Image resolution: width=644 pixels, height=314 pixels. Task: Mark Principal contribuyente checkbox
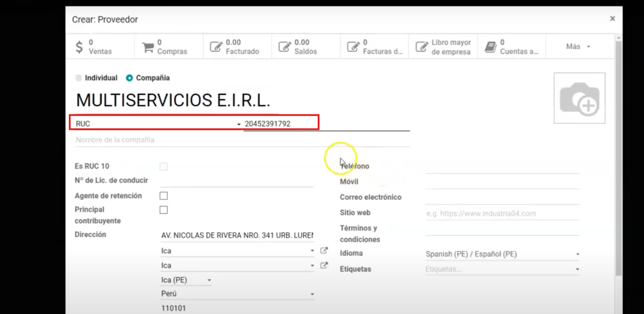pyautogui.click(x=164, y=209)
